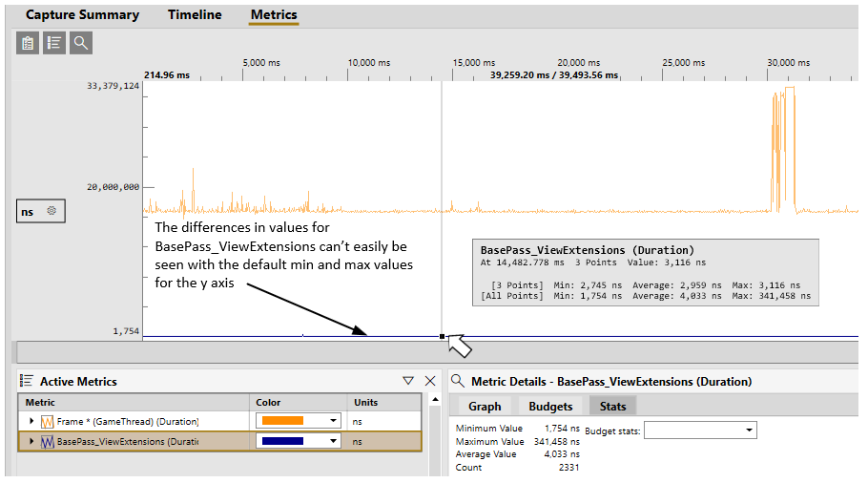
Task: Click the magnifier search toolbar icon
Action: (x=81, y=43)
